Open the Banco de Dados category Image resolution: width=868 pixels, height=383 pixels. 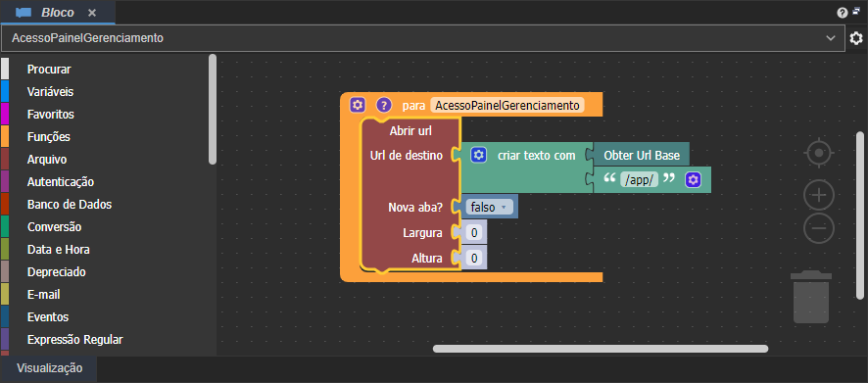70,204
